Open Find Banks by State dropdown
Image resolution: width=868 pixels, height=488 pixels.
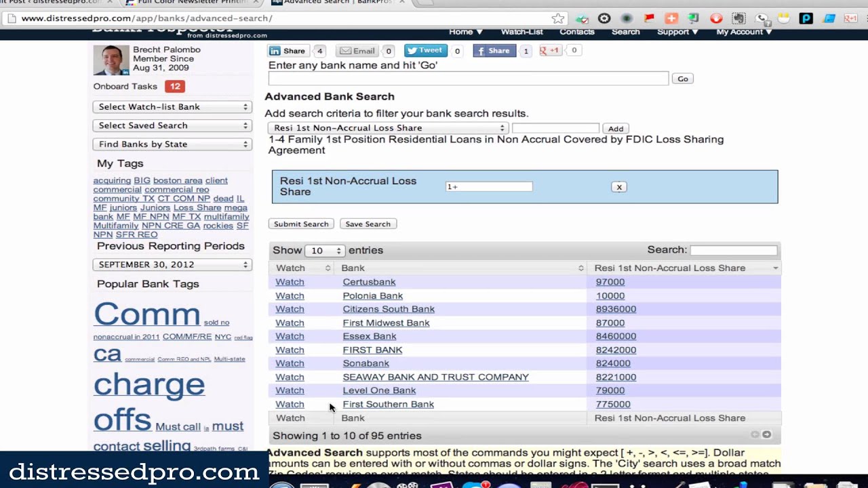(x=172, y=144)
